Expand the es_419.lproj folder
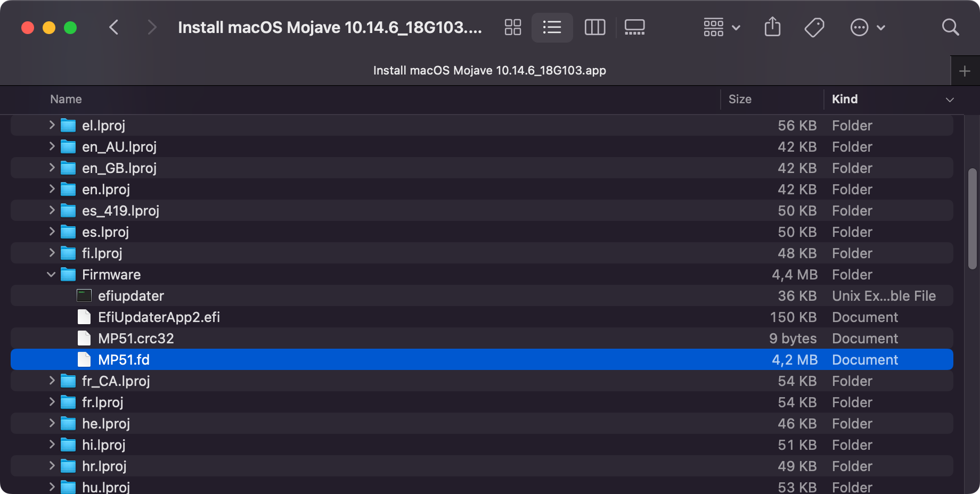Screen dimensions: 980x494 52,210
